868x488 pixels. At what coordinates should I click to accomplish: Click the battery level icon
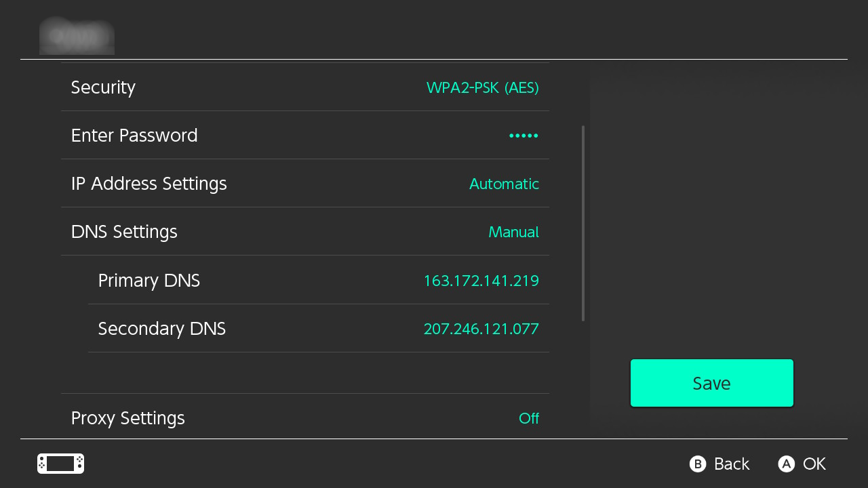(60, 464)
